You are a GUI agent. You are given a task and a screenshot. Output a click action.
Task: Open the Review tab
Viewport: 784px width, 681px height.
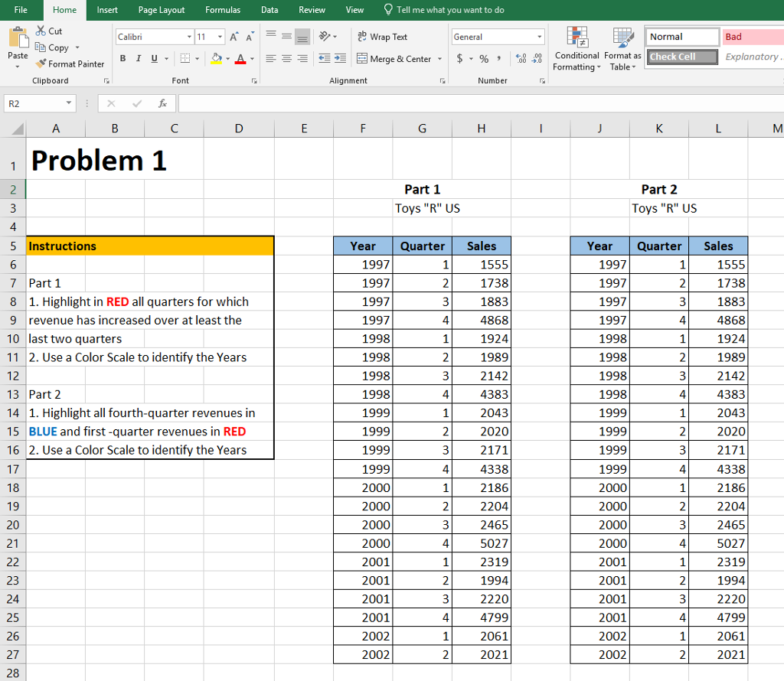312,10
